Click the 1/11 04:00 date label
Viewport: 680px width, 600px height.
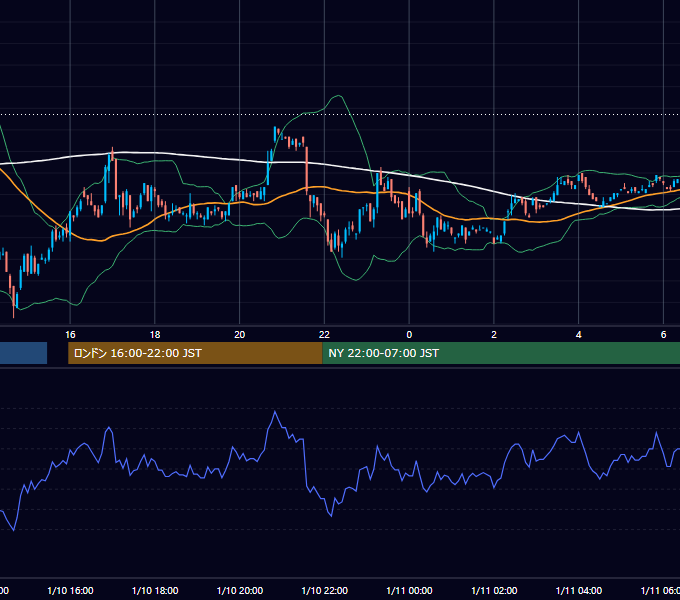(579, 590)
